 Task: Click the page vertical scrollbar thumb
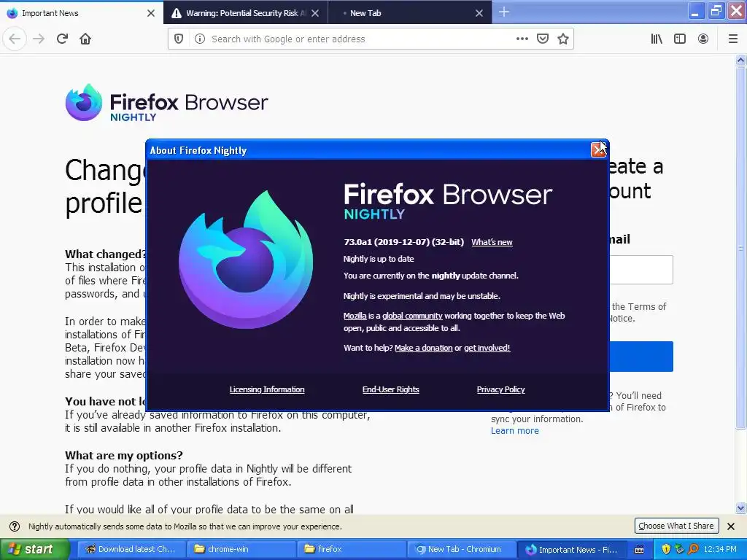point(740,247)
